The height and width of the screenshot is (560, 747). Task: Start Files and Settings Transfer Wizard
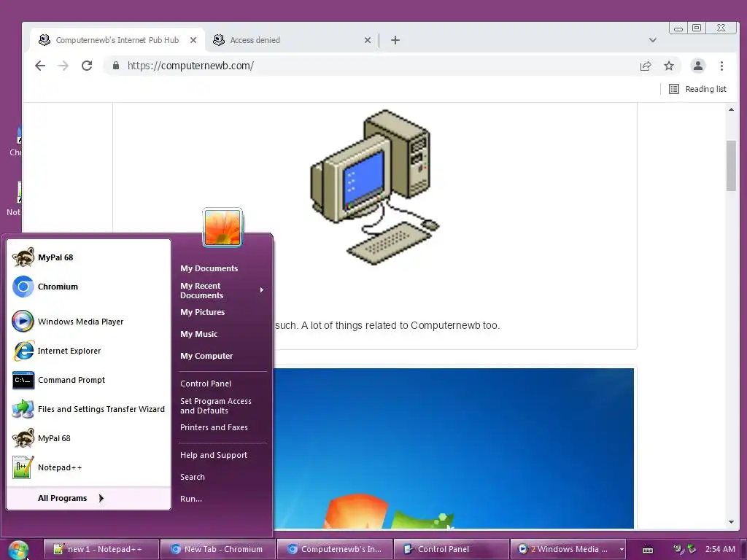point(88,409)
